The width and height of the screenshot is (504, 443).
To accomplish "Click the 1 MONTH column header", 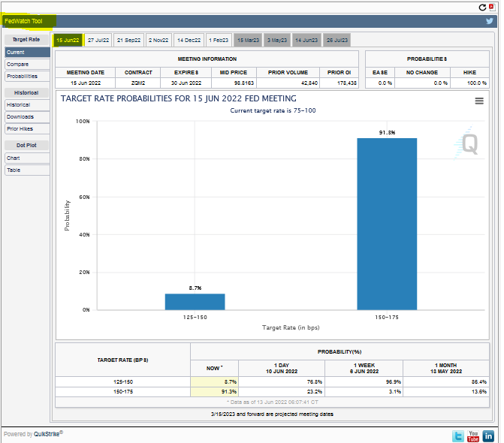I will (446, 368).
